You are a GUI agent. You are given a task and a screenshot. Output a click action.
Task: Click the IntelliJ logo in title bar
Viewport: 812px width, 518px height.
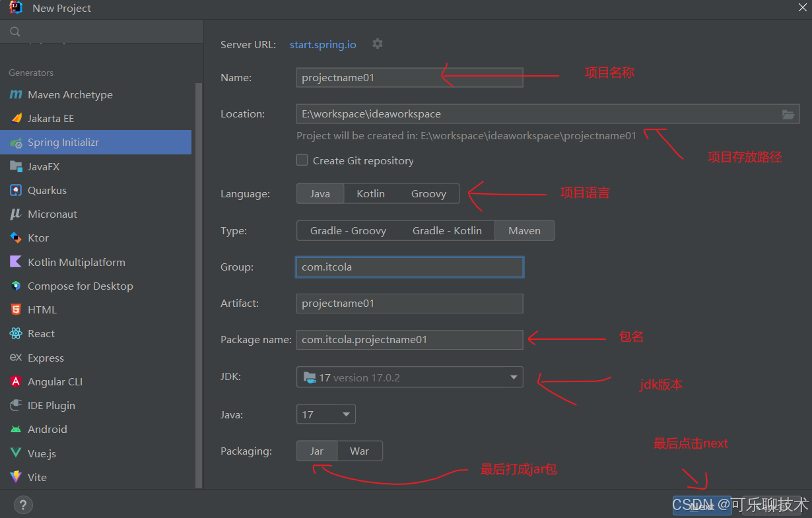coord(17,8)
